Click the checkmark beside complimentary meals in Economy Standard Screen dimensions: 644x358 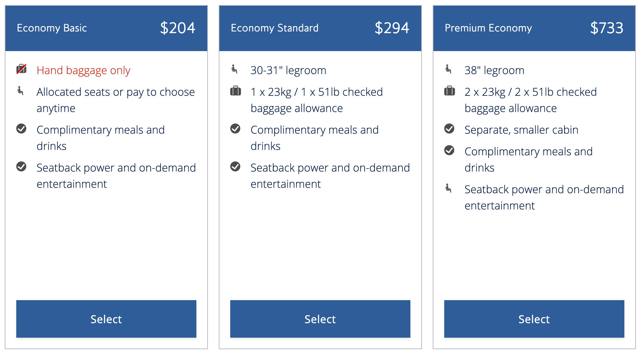click(x=235, y=129)
